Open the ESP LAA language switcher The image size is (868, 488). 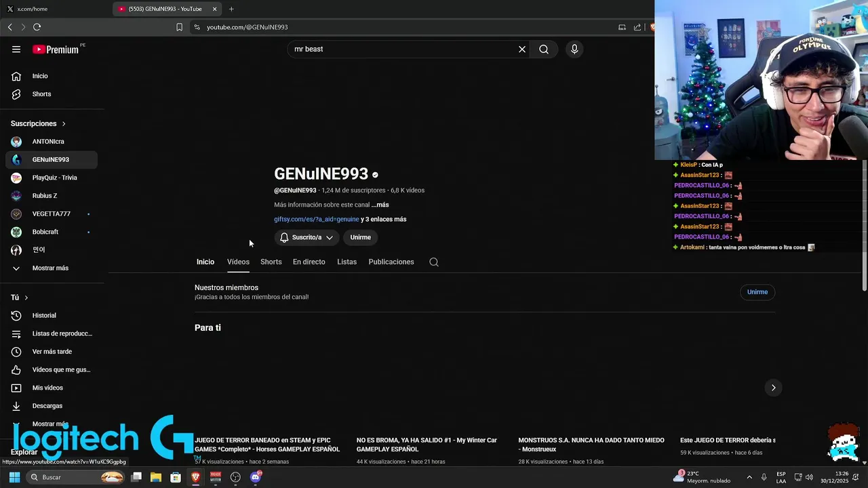pyautogui.click(x=781, y=477)
